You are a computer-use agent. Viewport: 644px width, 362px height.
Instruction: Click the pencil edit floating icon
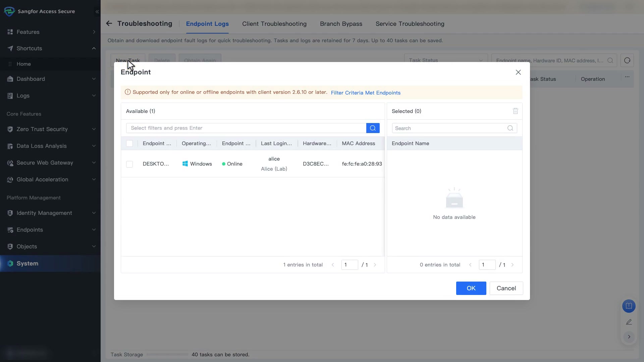(629, 322)
